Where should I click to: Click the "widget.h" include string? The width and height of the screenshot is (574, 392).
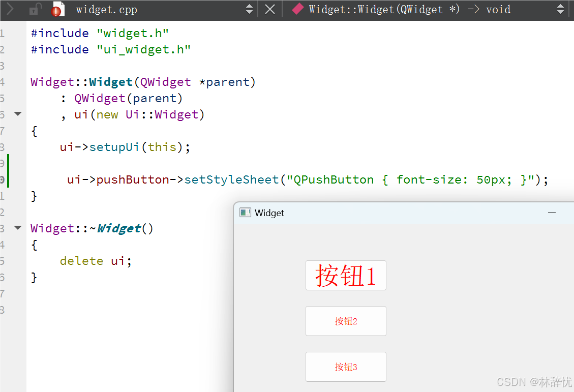tap(133, 34)
